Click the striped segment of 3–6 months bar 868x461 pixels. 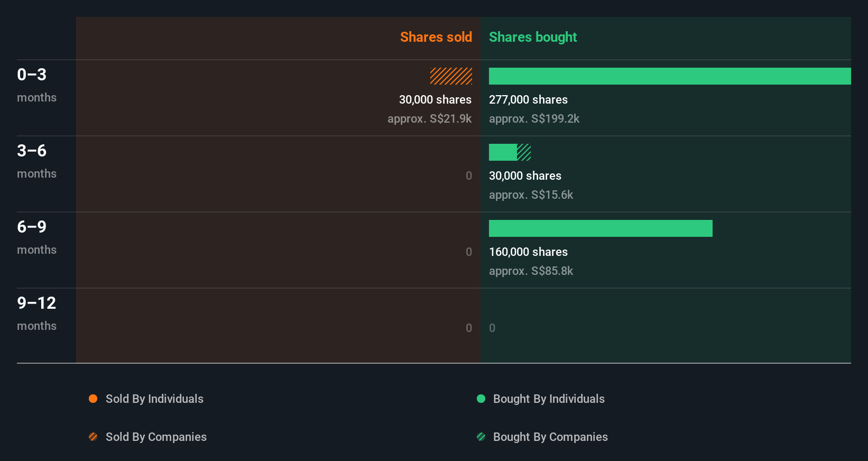(524, 152)
